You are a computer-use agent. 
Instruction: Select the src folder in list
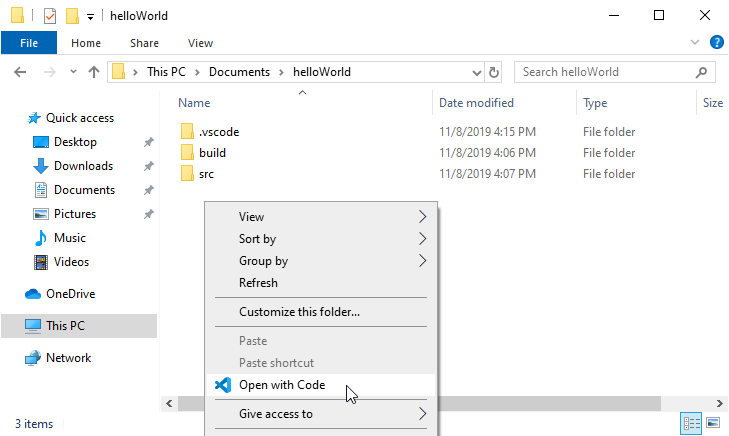click(206, 174)
